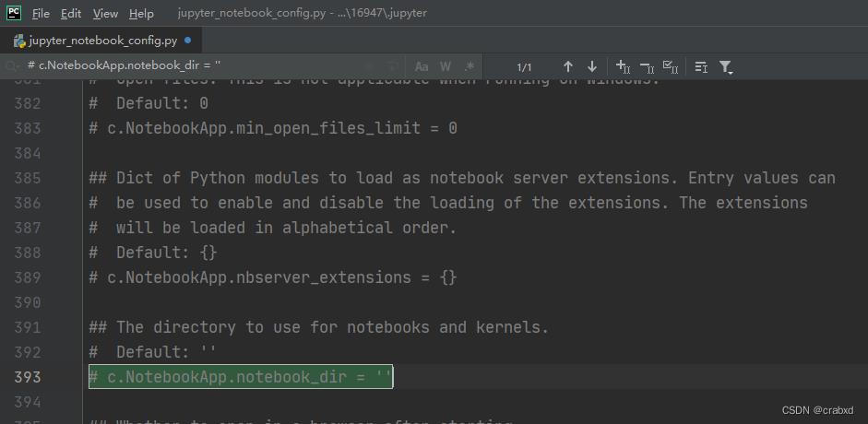This screenshot has width=868, height=424.
Task: Click 'be used to enable and disable' line
Action: click(448, 203)
